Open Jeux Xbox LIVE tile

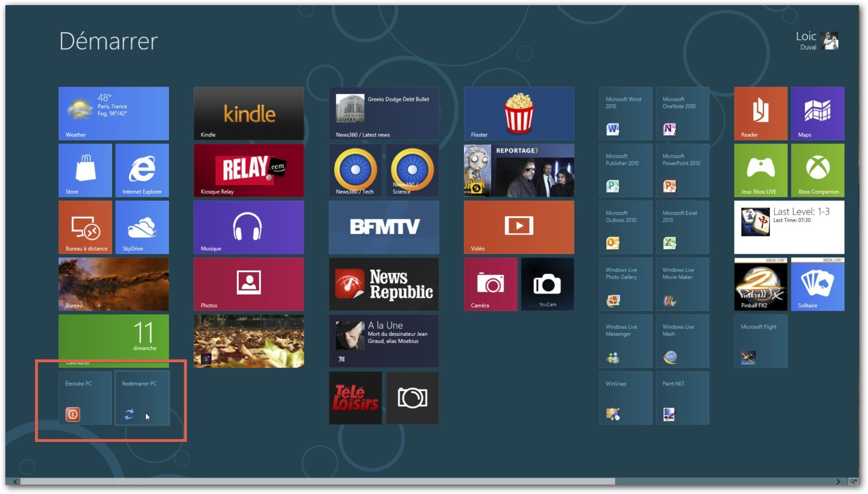(761, 170)
